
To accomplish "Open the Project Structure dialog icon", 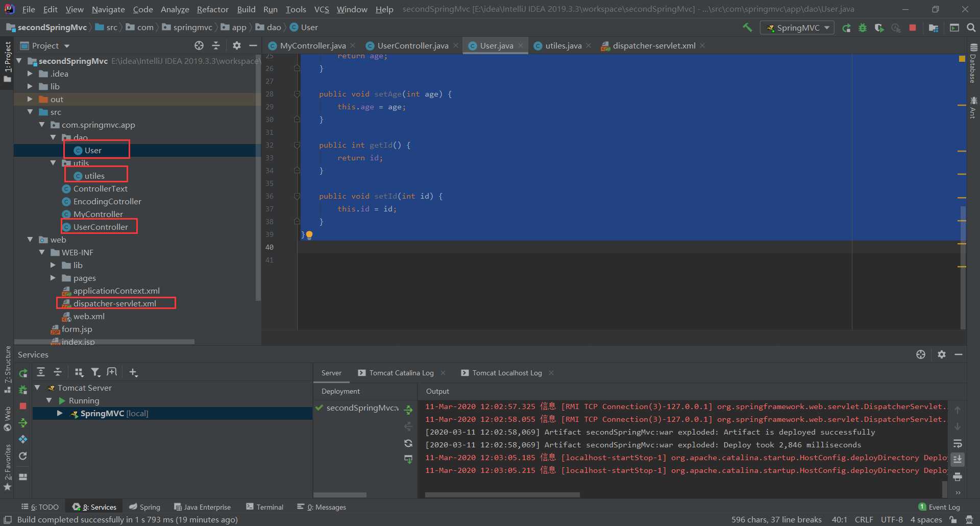I will pos(934,28).
